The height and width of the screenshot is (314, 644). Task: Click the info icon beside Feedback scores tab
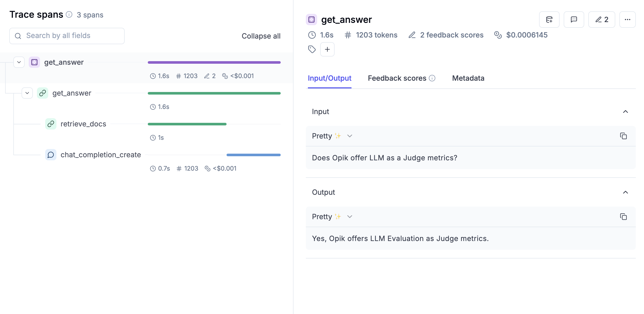(432, 78)
